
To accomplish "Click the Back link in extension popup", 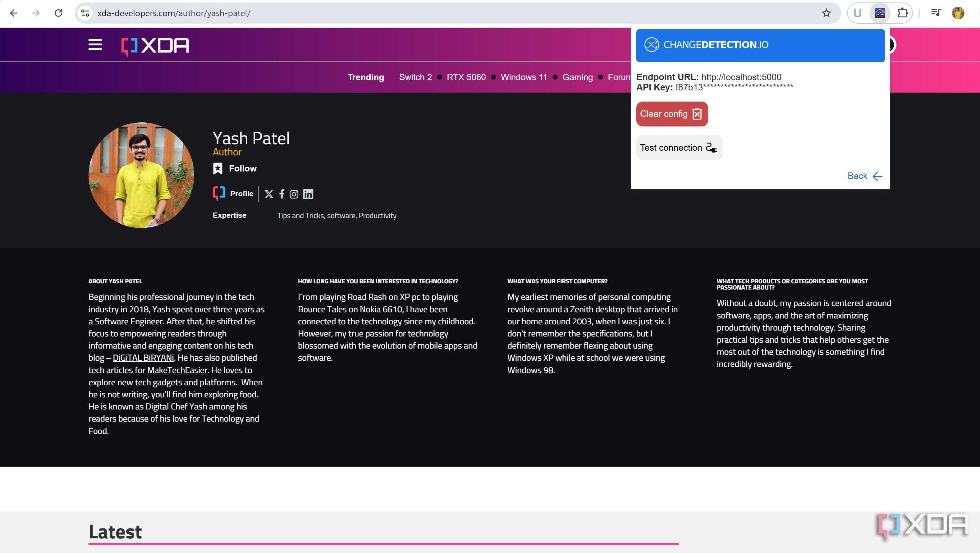I will 865,176.
